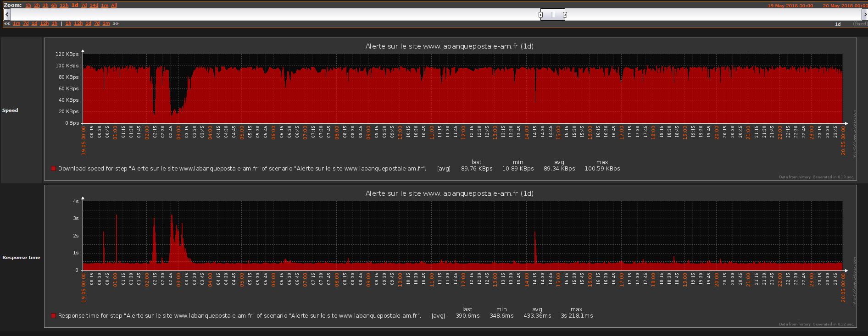Move period back by 7d
Screen dimensions: 868x336
(x=26, y=23)
